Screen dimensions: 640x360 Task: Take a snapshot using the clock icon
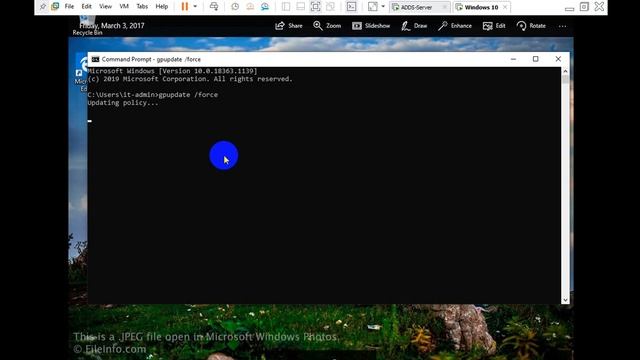point(235,7)
